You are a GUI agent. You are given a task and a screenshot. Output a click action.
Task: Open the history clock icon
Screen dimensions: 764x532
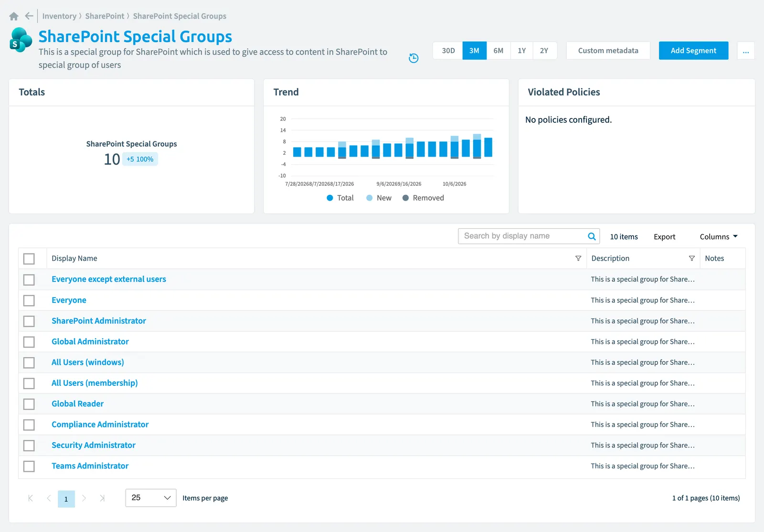coord(414,58)
